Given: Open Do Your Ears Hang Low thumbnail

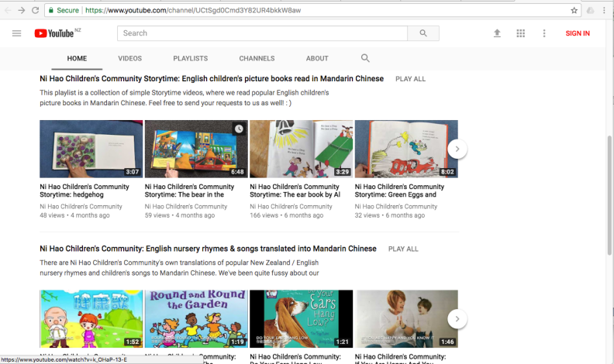Looking at the screenshot, I should (x=301, y=319).
